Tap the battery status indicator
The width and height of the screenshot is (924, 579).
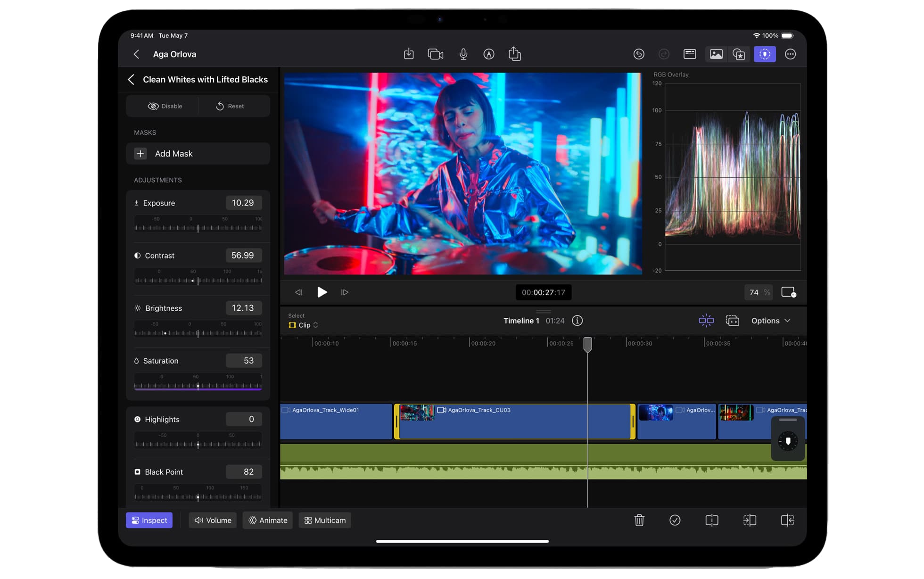(x=787, y=35)
